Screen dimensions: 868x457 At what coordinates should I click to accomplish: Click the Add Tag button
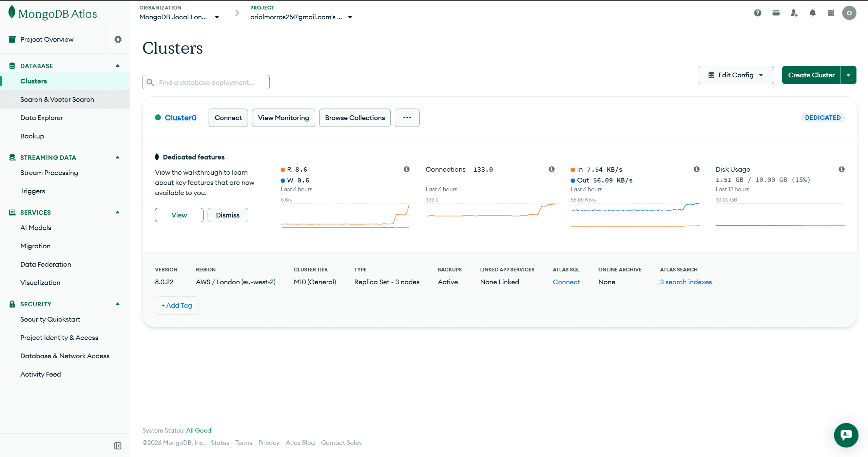(x=176, y=305)
